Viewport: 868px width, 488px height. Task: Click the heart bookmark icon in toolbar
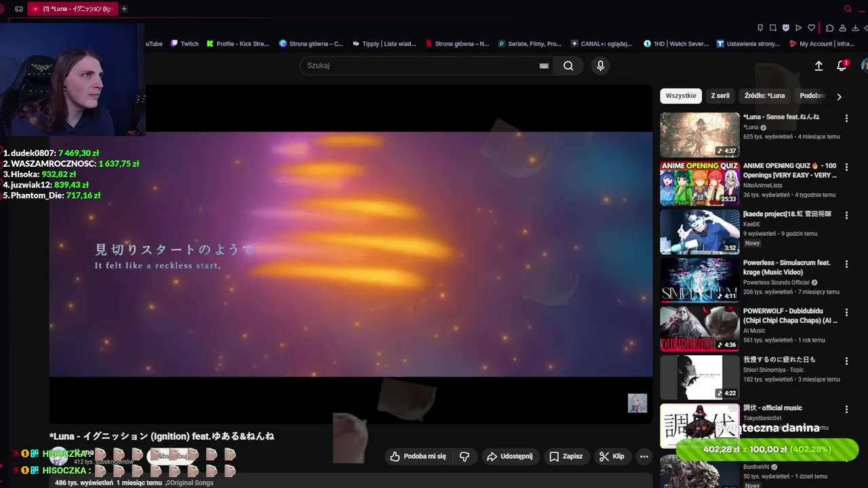pyautogui.click(x=811, y=28)
